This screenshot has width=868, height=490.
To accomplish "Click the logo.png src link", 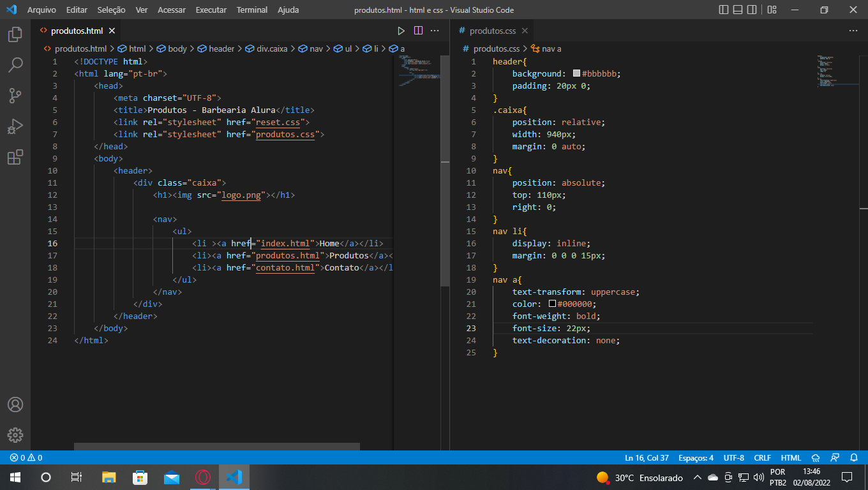I will coord(241,195).
